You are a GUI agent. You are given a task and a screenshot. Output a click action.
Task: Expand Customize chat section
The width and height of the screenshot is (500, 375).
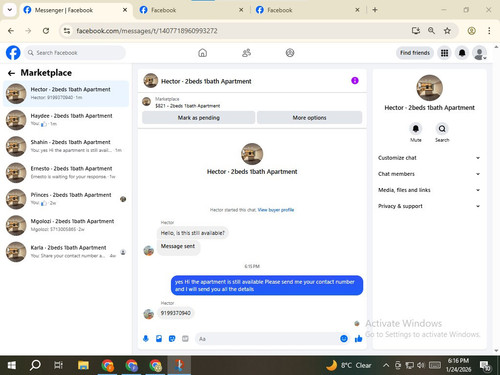(429, 158)
